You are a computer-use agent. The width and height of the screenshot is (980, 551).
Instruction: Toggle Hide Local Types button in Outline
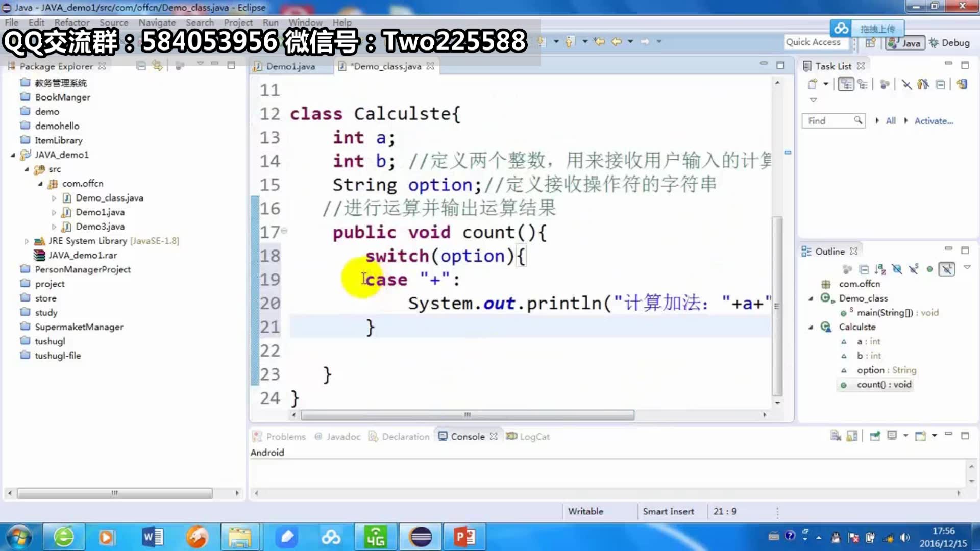coord(946,269)
